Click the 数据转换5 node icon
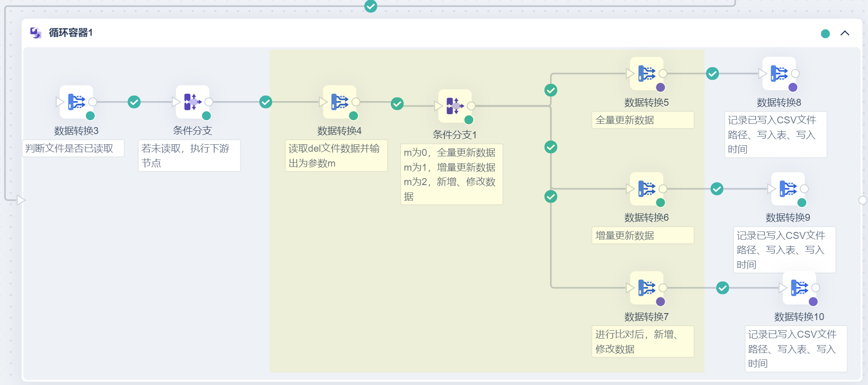868x385 pixels. [x=647, y=73]
